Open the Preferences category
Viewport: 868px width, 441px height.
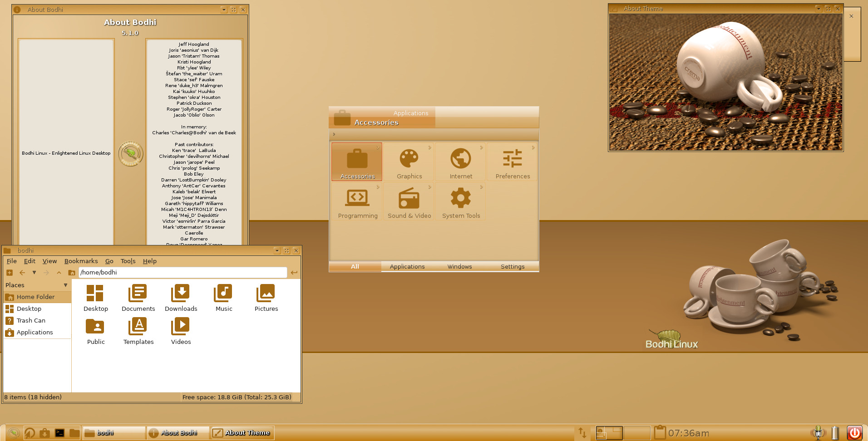click(x=513, y=162)
